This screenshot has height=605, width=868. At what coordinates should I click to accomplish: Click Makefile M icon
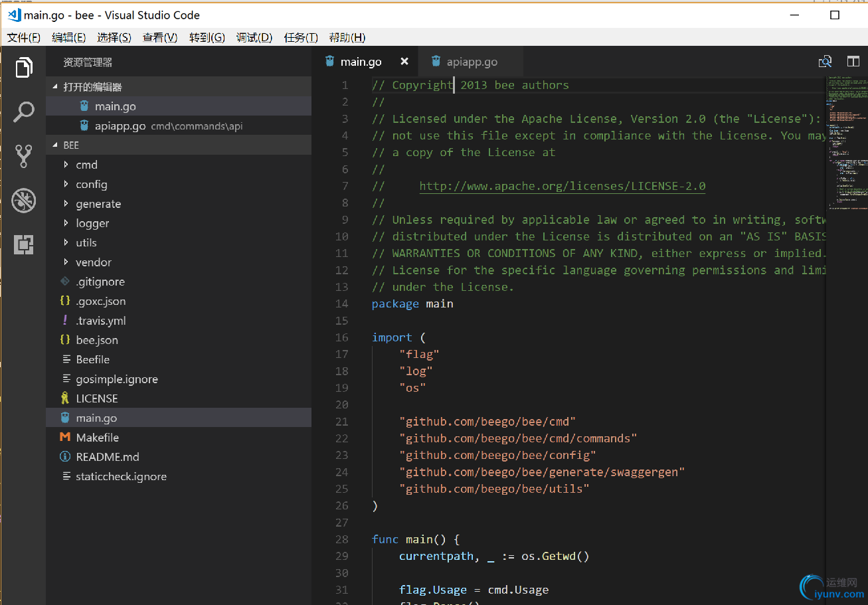(64, 437)
